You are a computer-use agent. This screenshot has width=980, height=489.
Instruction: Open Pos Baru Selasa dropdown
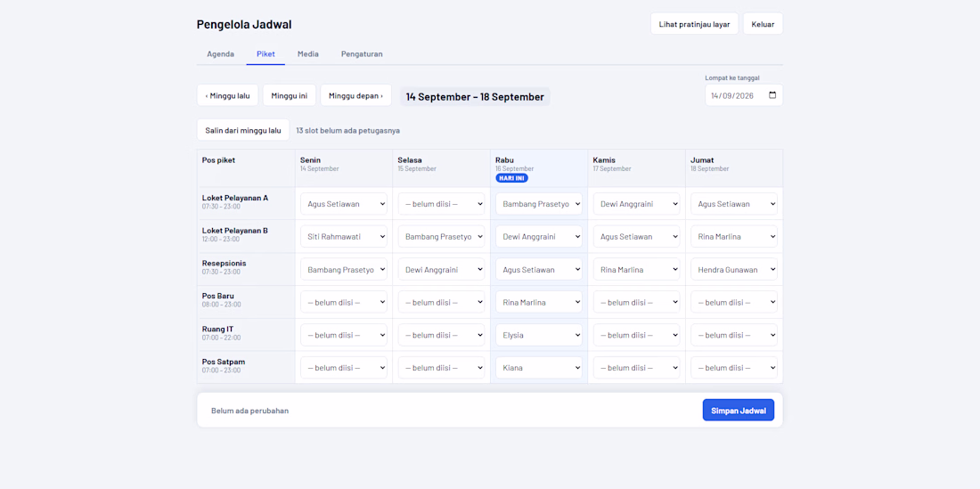pyautogui.click(x=441, y=302)
